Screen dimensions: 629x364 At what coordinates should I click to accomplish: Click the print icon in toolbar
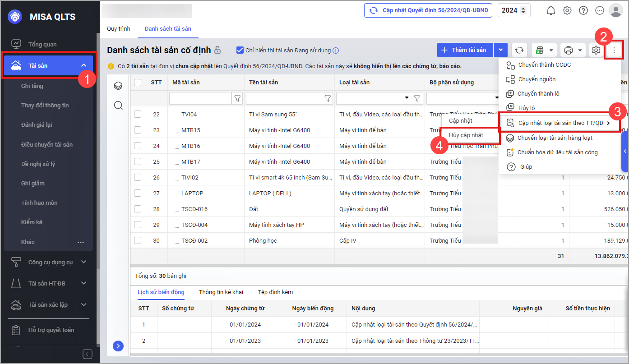[569, 50]
